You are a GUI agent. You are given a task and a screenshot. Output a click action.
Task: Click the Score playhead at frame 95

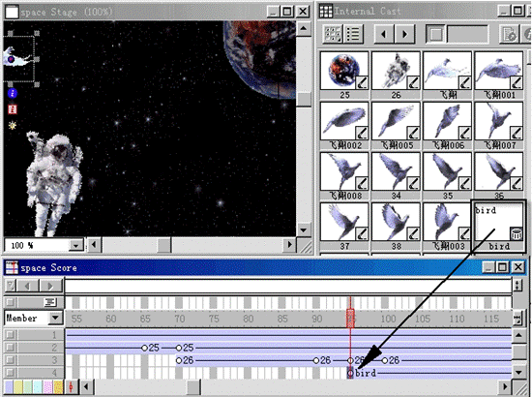pyautogui.click(x=350, y=319)
